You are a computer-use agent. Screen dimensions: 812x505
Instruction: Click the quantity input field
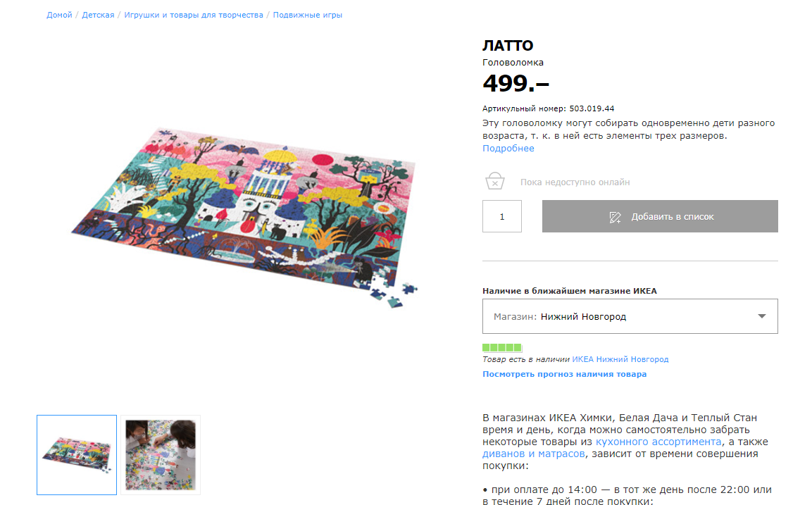[502, 216]
